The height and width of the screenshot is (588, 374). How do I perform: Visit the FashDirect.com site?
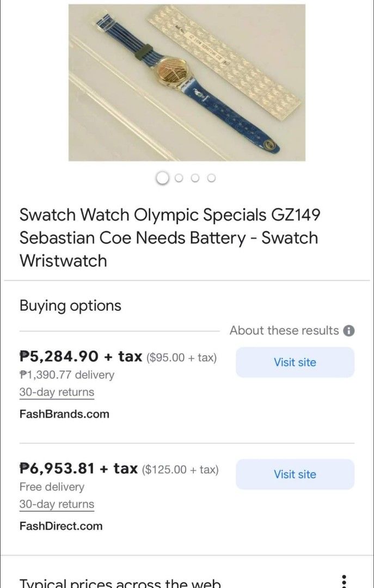[295, 474]
